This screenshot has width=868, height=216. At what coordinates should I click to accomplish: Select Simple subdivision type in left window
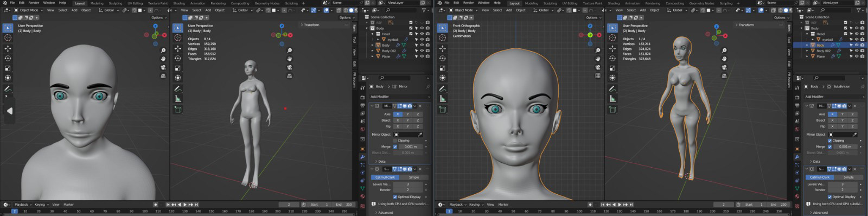click(x=414, y=177)
